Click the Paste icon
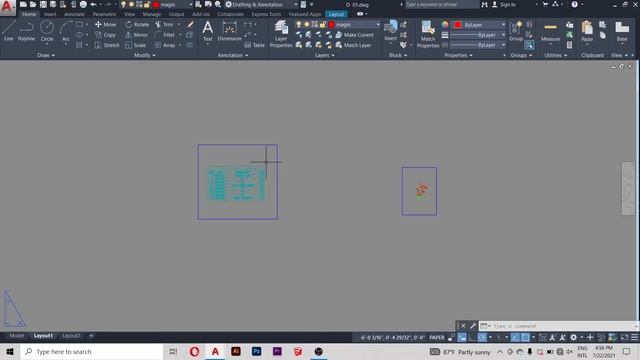 587,31
